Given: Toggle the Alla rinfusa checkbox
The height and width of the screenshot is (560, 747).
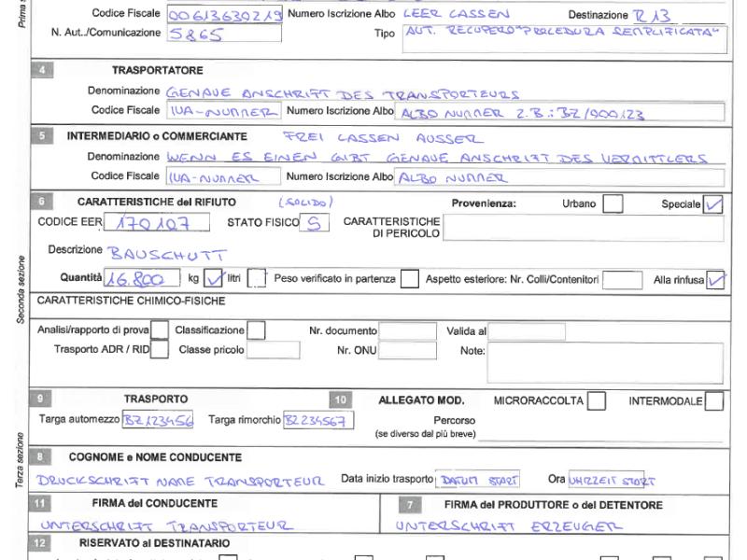Looking at the screenshot, I should [716, 278].
